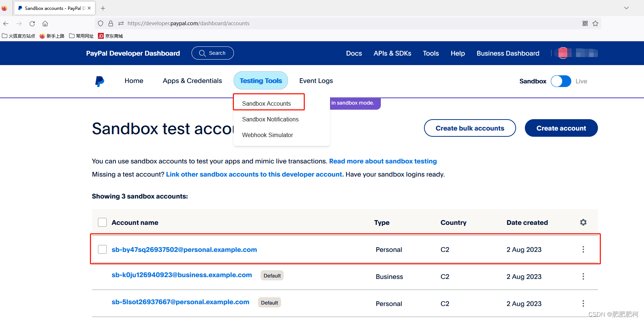The width and height of the screenshot is (644, 321).
Task: Click the Account name column header
Action: [x=135, y=223]
